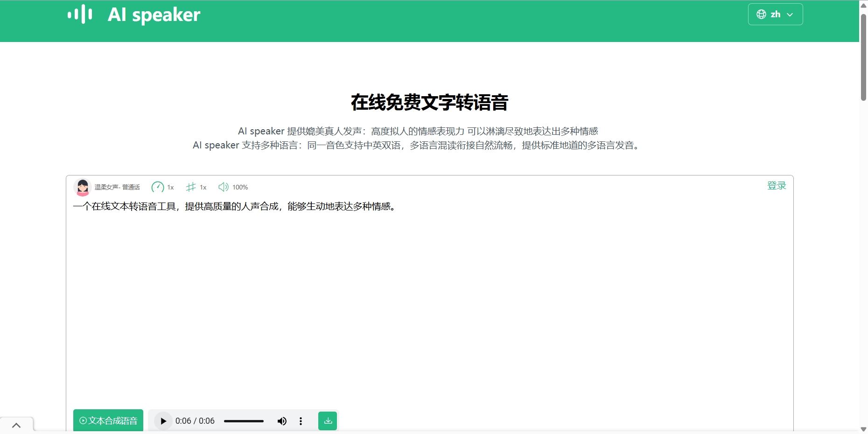
Task: Open the volume 100% speaker setting
Action: 224,187
